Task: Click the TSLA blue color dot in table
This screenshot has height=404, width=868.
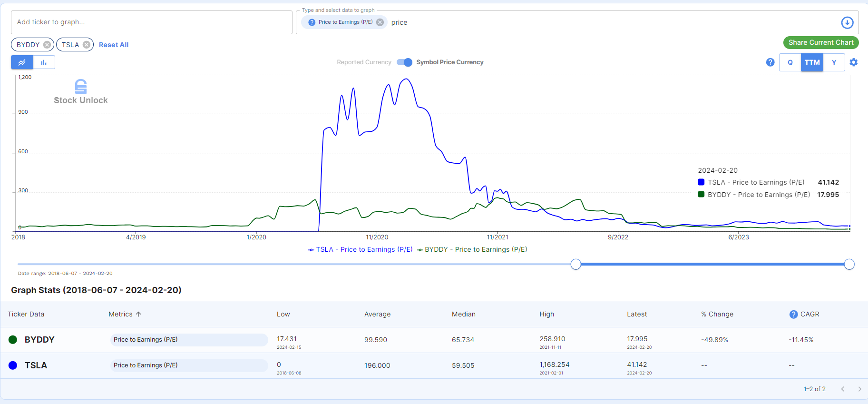Action: pyautogui.click(x=13, y=365)
